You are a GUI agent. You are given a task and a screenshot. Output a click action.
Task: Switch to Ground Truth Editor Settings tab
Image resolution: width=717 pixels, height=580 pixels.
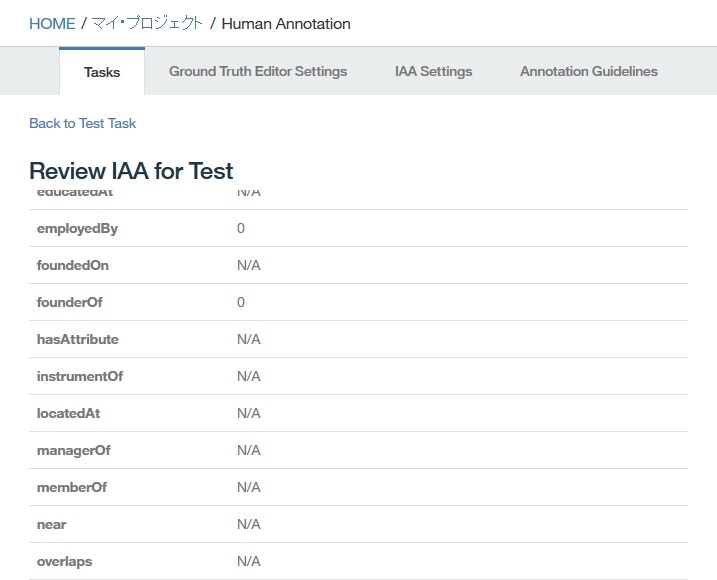[x=258, y=72]
